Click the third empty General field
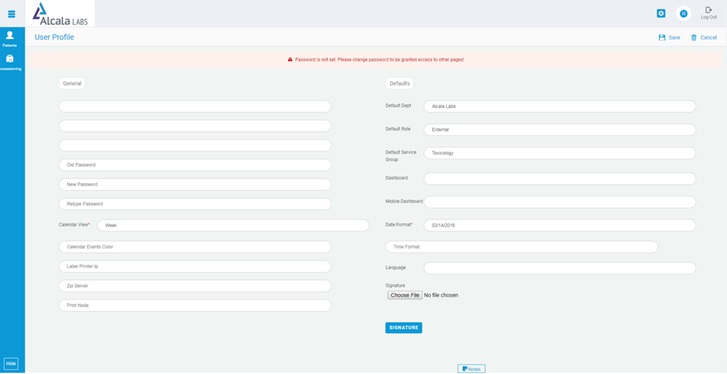The image size is (727, 374). point(195,145)
